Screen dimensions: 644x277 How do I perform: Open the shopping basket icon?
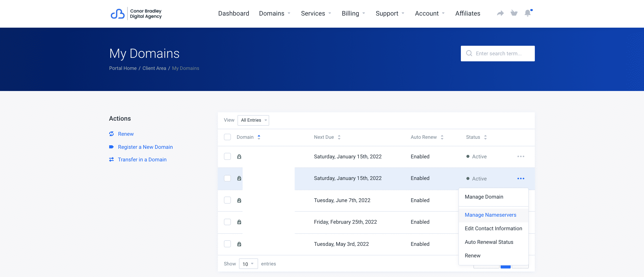[x=514, y=13]
